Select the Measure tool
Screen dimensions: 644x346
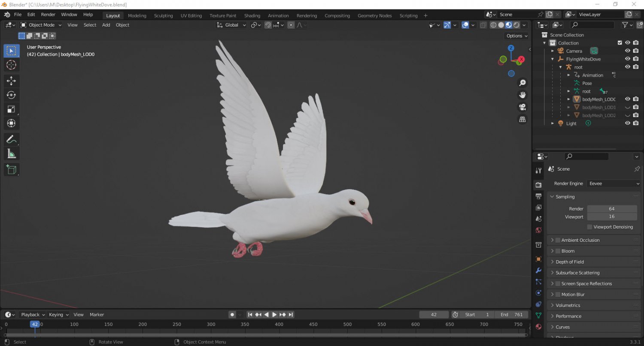[x=11, y=153]
